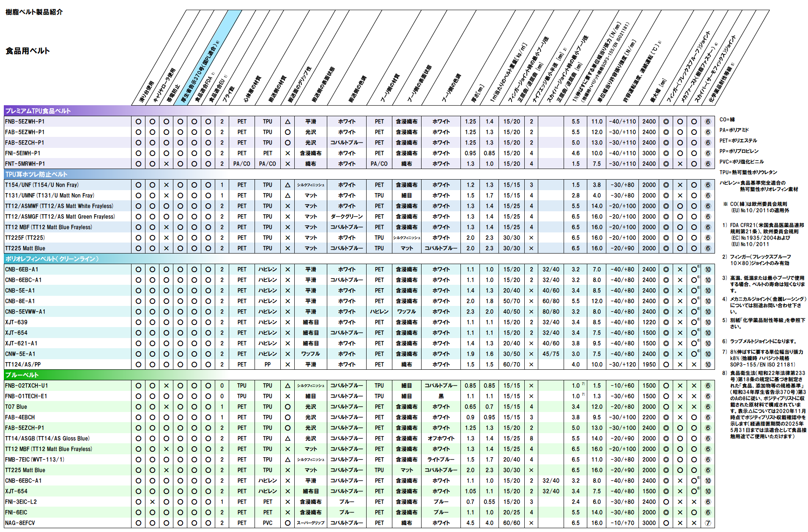This screenshot has width=808, height=532.
Task: Click the triangle mark in FNB-5EZWH-P1 row
Action: 288,122
